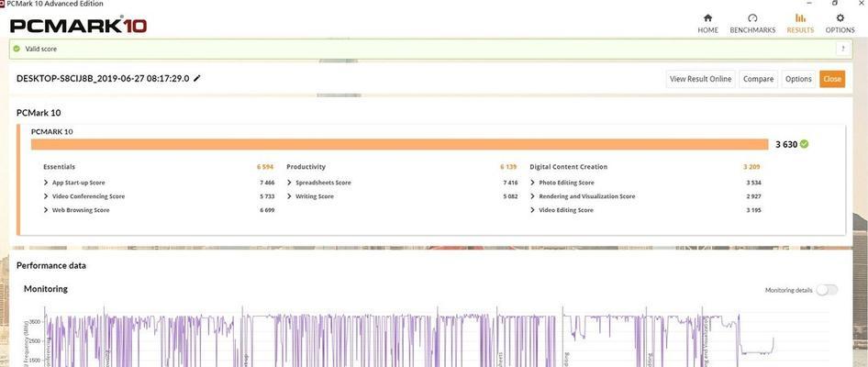Expand Writing Score details

click(290, 196)
